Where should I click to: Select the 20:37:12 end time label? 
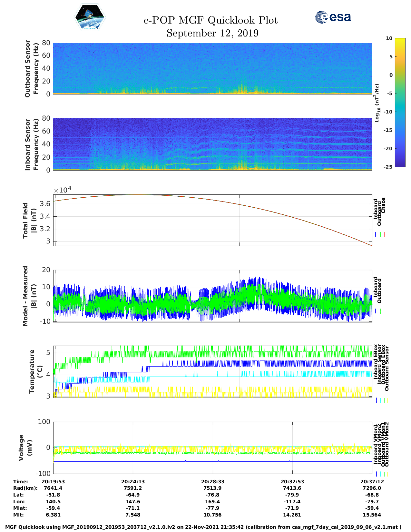coord(372,481)
